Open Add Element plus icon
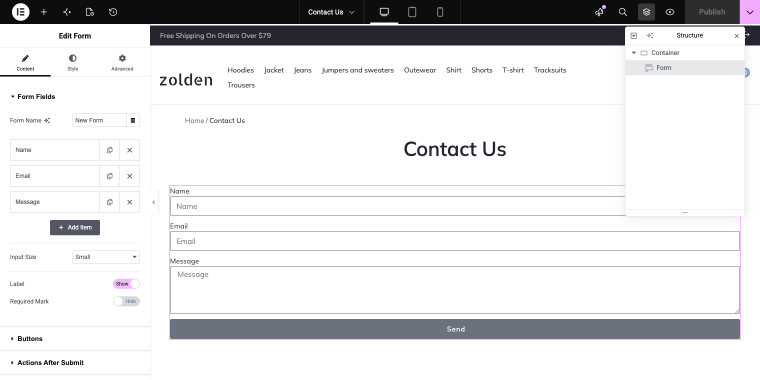 click(44, 12)
